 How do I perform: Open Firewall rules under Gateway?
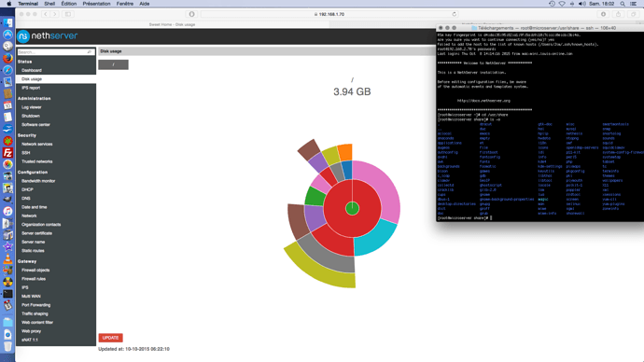tap(34, 279)
